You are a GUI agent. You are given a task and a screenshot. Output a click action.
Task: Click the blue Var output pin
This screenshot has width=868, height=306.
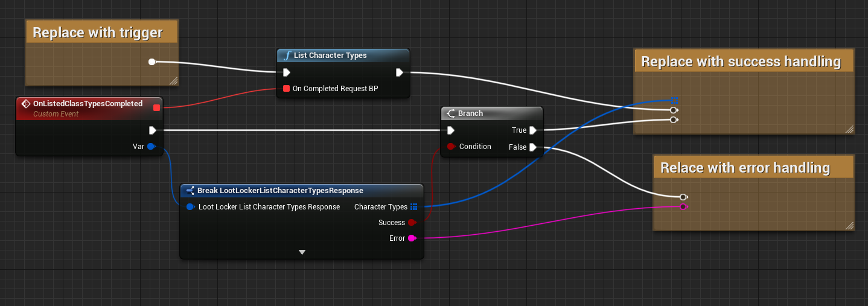point(151,146)
